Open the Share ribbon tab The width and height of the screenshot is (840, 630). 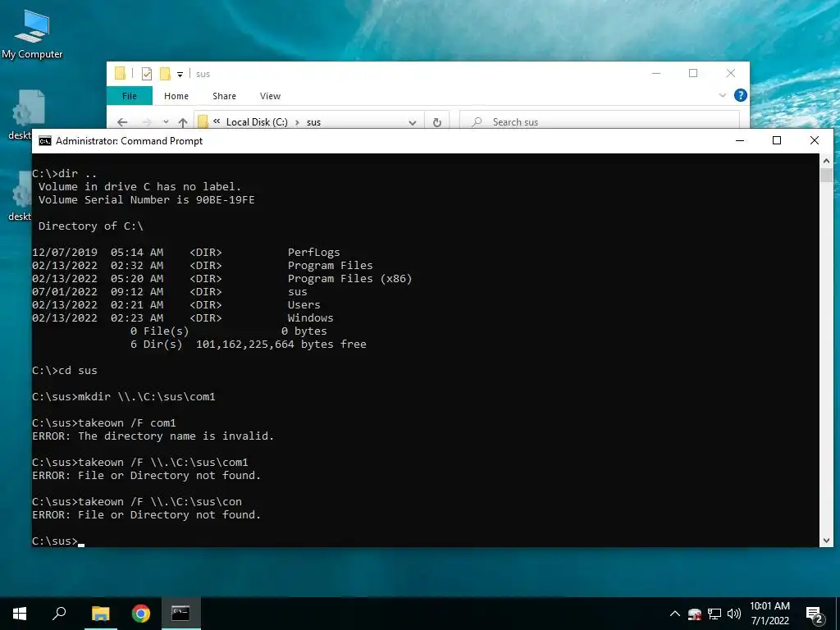point(224,96)
